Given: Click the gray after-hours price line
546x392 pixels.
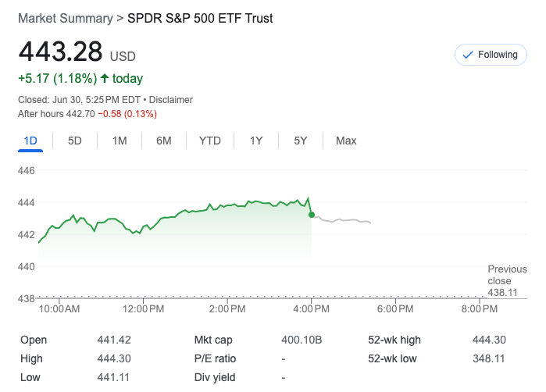Looking at the screenshot, I should tap(344, 221).
